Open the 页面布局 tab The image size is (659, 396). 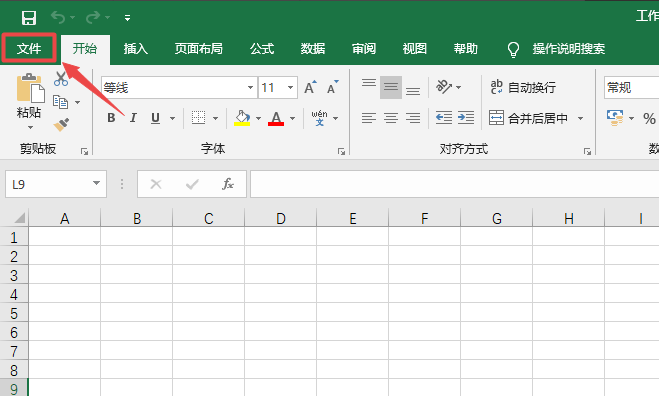(x=198, y=49)
